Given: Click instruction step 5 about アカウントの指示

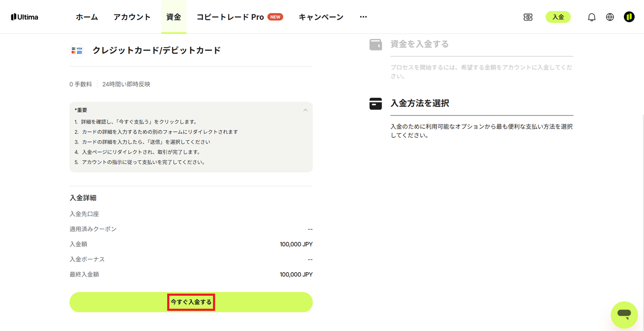Looking at the screenshot, I should 140,162.
